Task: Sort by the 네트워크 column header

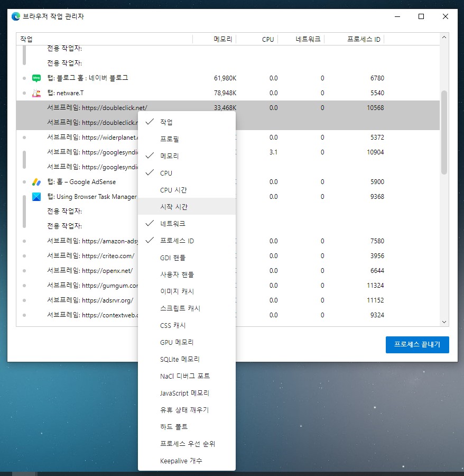Action: 301,39
